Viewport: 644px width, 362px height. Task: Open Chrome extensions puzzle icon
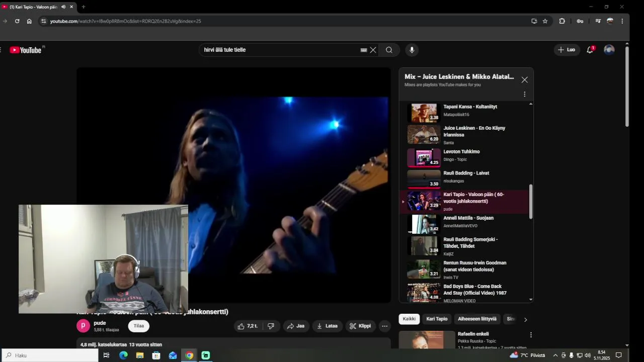coord(562,21)
